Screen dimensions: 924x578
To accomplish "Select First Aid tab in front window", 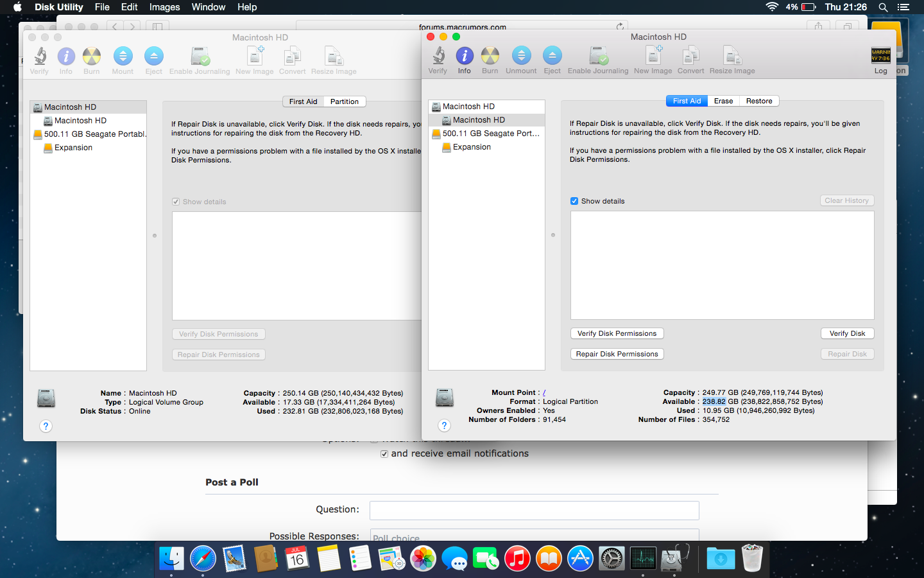I will 687,101.
